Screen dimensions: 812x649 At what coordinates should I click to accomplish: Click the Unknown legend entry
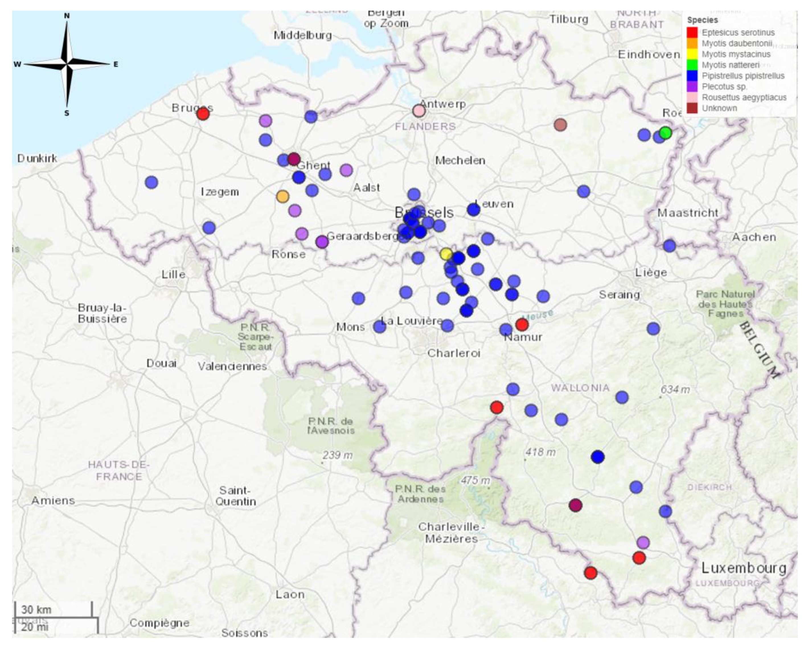[x=719, y=108]
